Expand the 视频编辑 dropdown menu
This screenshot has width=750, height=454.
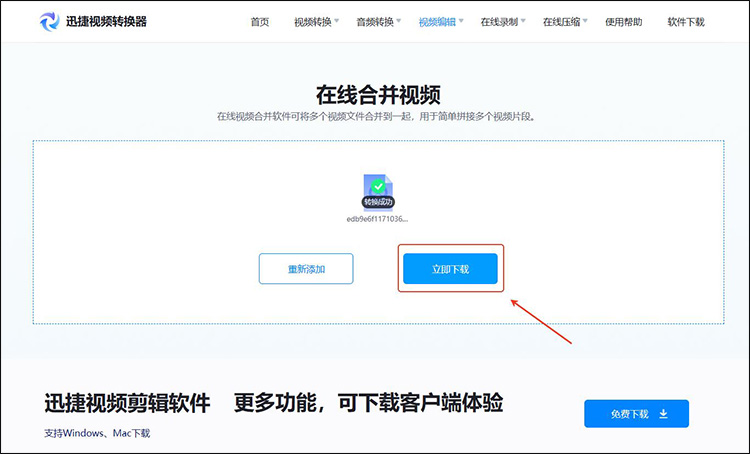point(441,22)
